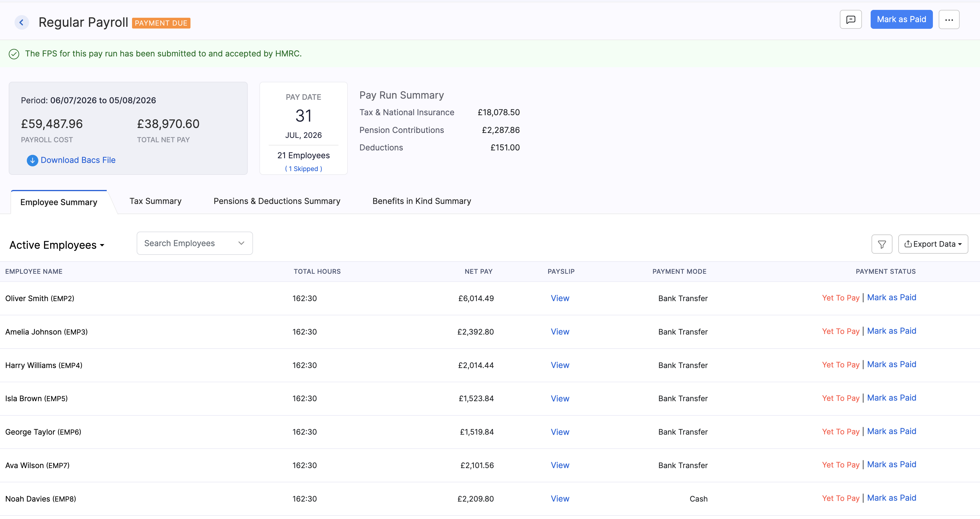Image resolution: width=980 pixels, height=519 pixels.
Task: Click the Net Pay column header
Action: [478, 272]
